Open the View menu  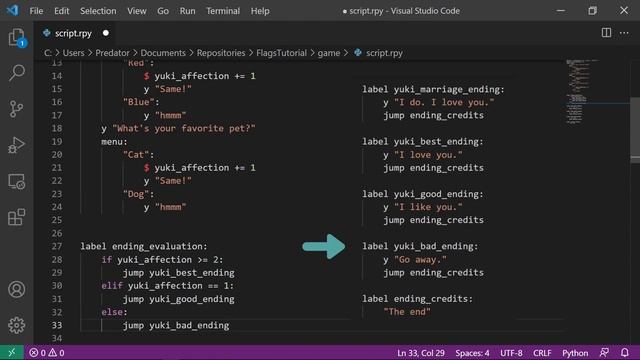[x=137, y=11]
